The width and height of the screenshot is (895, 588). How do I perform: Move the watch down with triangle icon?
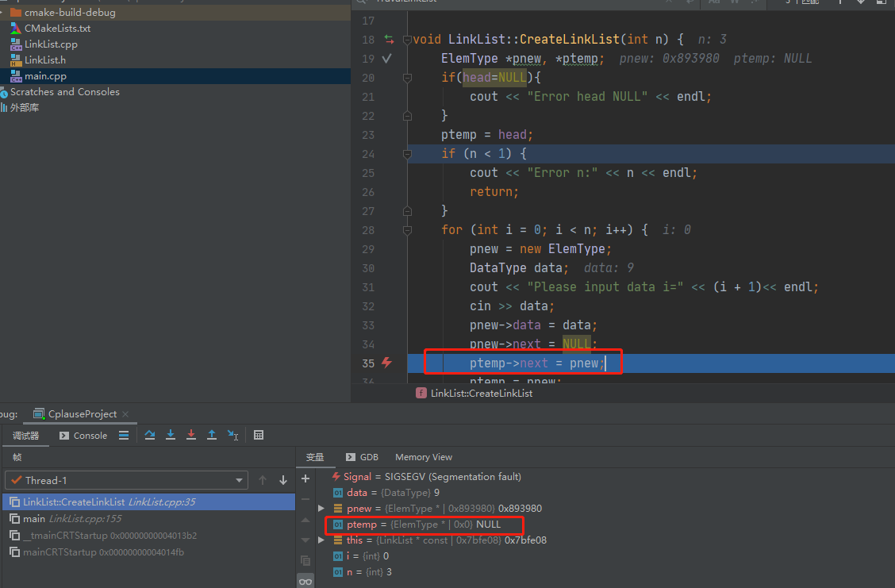[305, 540]
